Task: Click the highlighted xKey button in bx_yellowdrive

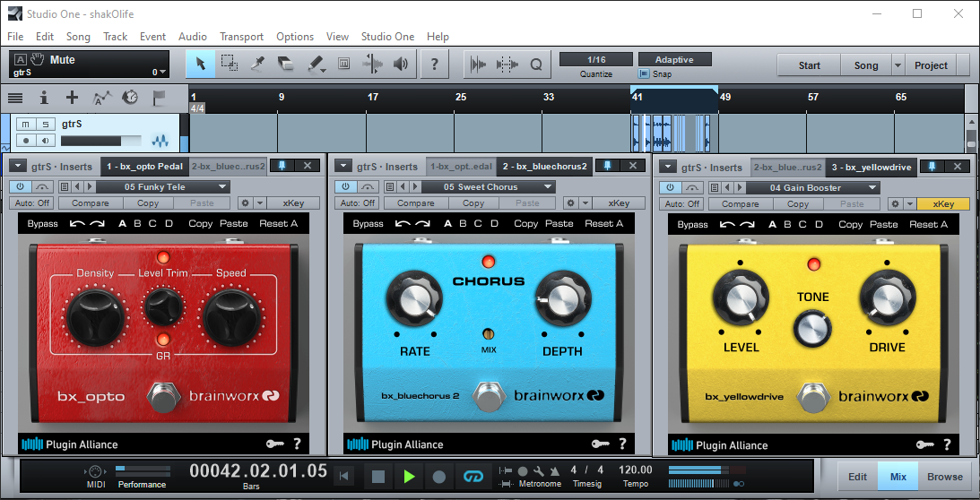Action: [x=943, y=203]
